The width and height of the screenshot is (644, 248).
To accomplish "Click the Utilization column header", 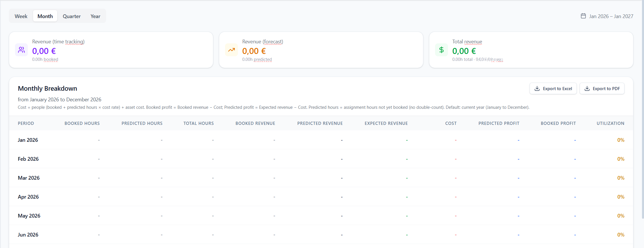I will point(610,123).
